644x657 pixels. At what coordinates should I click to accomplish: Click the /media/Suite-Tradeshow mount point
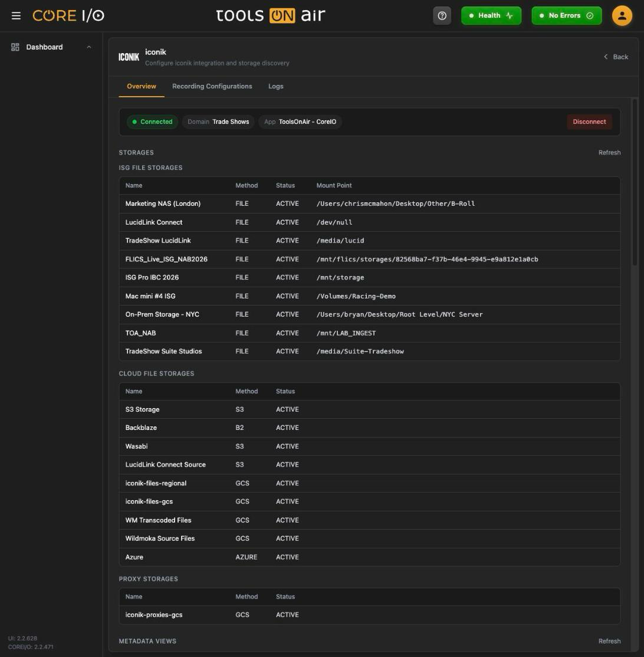360,351
